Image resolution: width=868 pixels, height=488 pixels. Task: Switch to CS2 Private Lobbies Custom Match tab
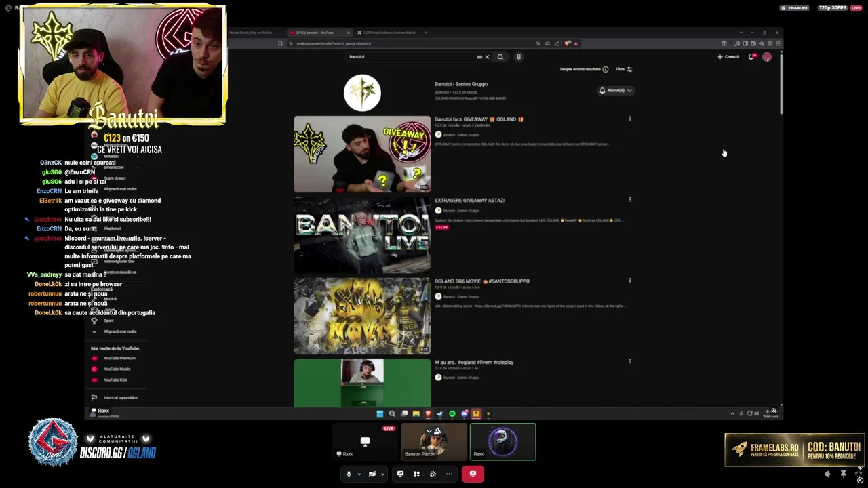(388, 33)
